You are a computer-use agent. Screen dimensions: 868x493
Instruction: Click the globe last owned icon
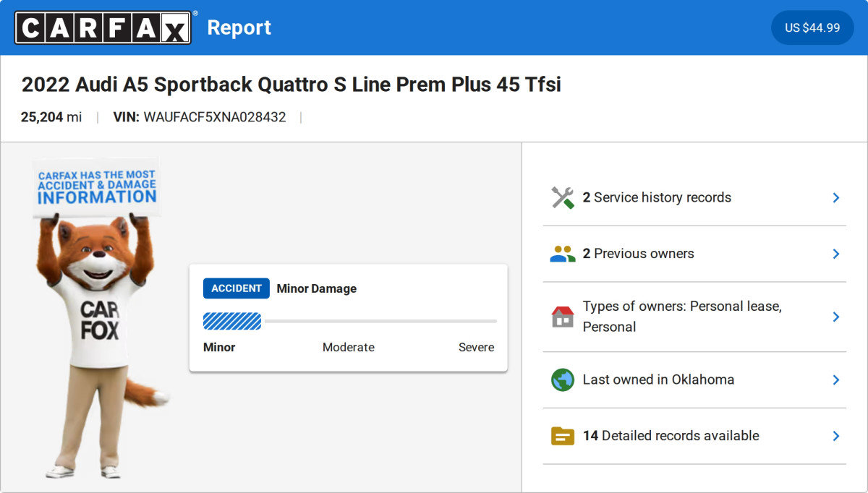coord(562,380)
